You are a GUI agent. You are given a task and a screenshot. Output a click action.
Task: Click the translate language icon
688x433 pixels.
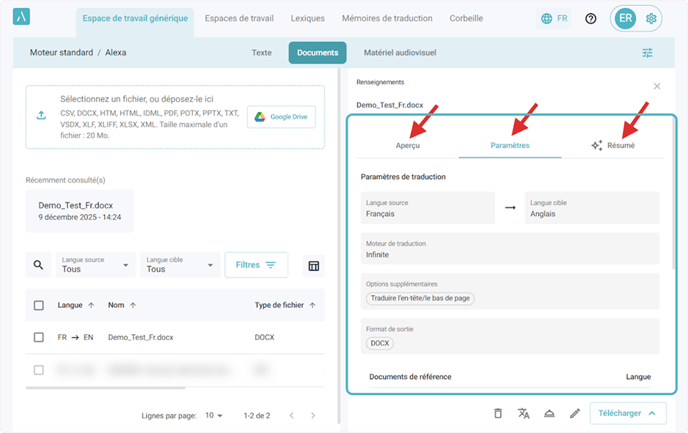(523, 413)
